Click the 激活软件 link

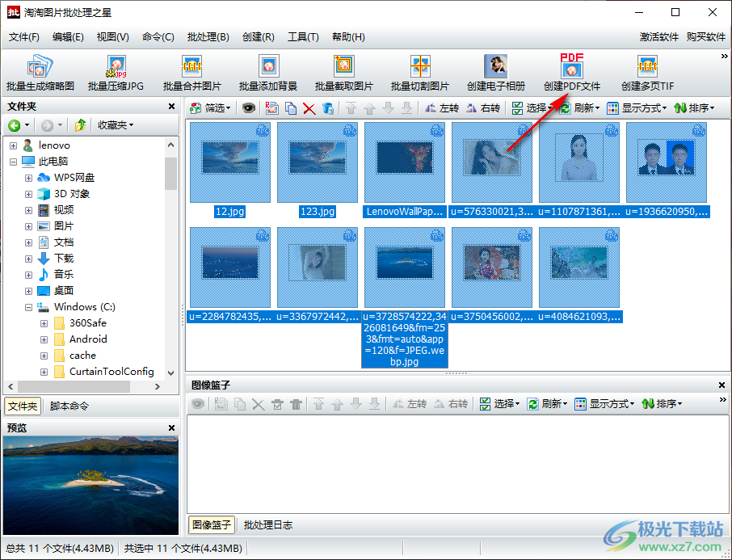[x=658, y=37]
